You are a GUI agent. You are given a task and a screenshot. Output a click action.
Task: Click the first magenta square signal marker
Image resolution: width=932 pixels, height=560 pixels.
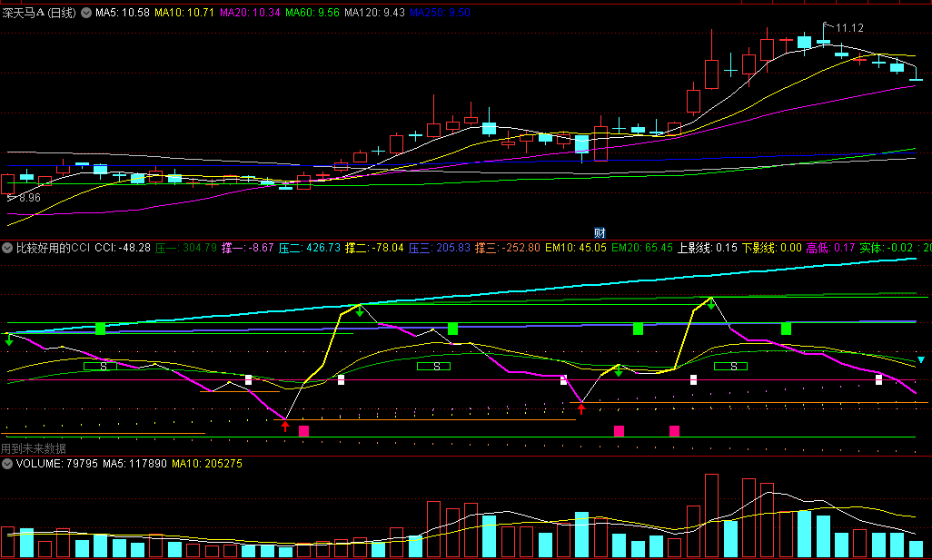(x=303, y=431)
